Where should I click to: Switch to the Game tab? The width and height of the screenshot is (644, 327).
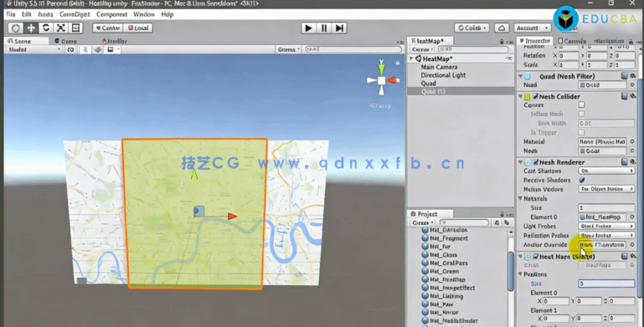click(x=65, y=41)
